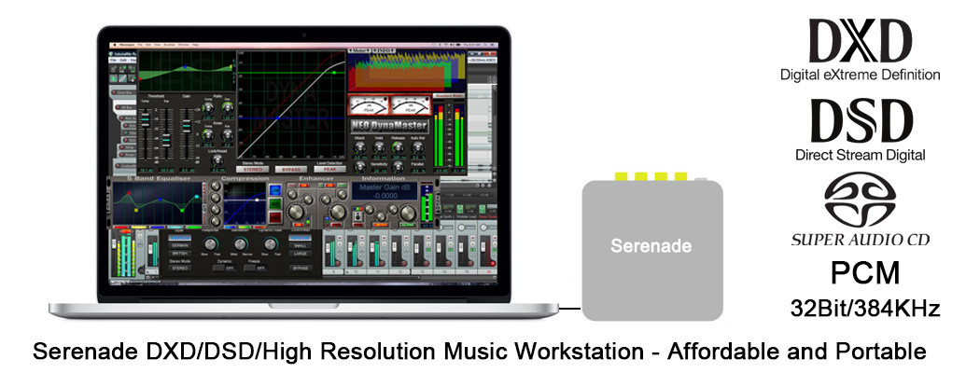Click the Threshold Exp fader
This screenshot has height=373, width=980.
(x=166, y=141)
